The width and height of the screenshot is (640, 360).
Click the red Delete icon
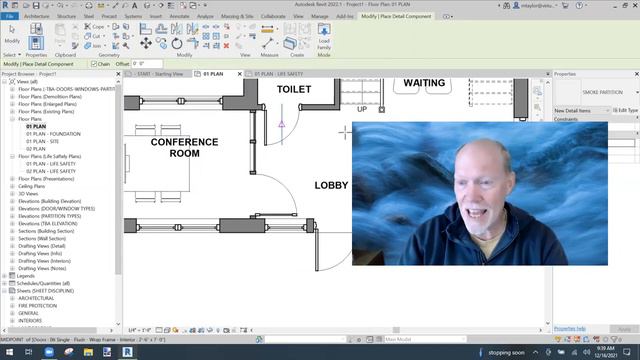[x=226, y=46]
